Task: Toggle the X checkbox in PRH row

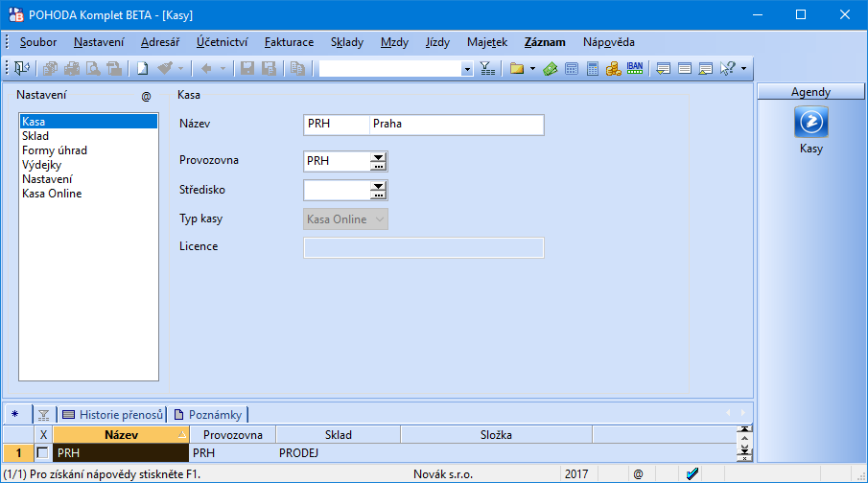Action: (42, 452)
